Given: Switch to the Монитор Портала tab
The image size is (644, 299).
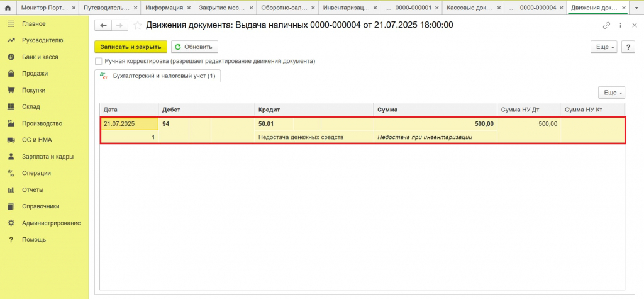Looking at the screenshot, I should tap(45, 8).
